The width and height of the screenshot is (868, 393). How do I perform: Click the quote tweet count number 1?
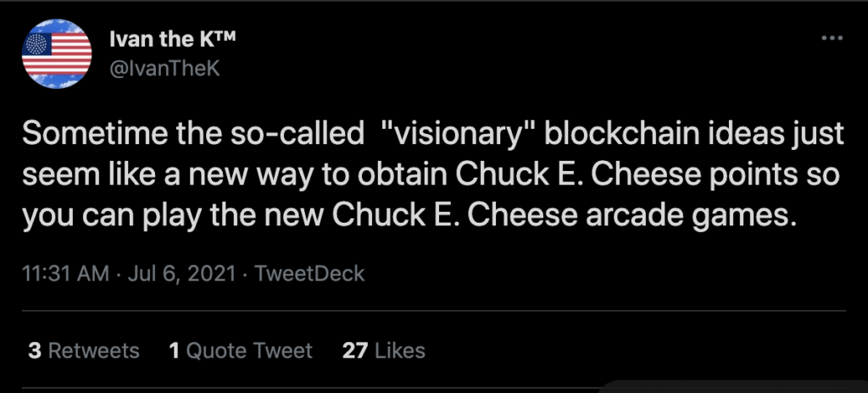coord(175,351)
